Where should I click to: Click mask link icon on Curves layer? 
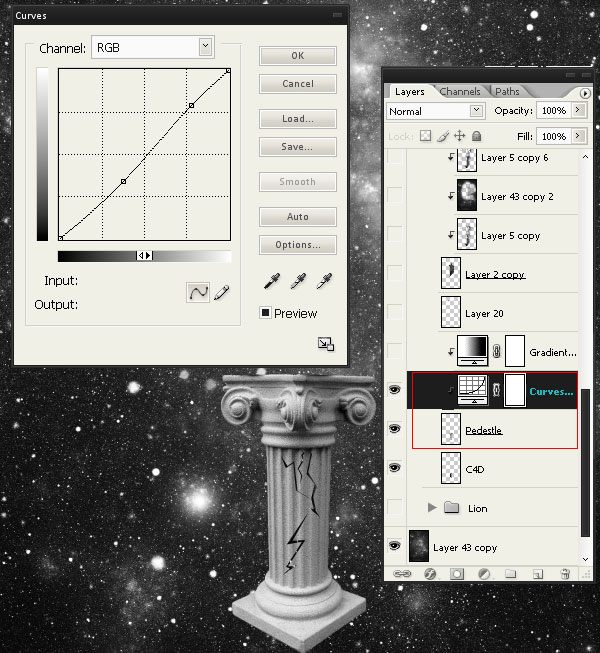pyautogui.click(x=496, y=390)
